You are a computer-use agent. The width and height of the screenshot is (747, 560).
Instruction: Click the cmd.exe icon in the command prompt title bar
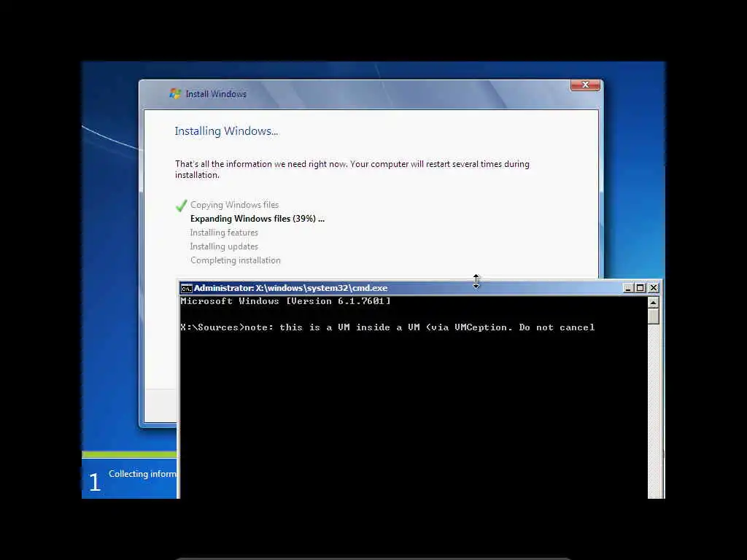186,288
